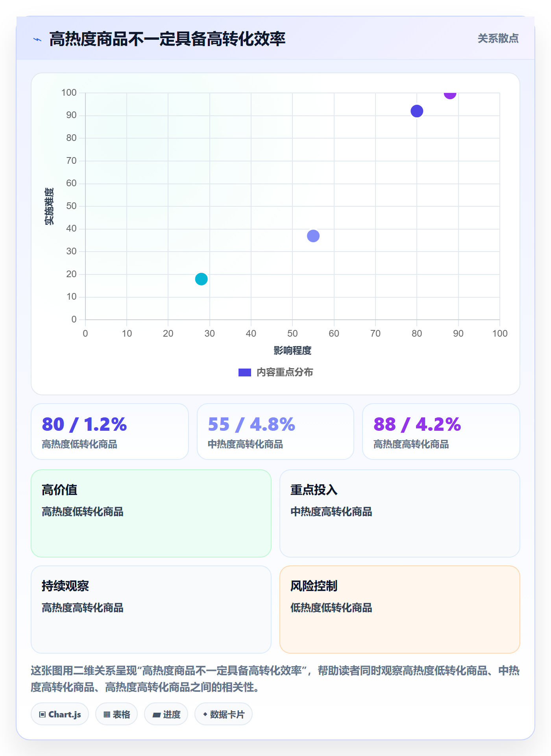Viewport: 551px width, 756px height.
Task: Select the 持续观察 quadrant card
Action: pyautogui.click(x=151, y=610)
